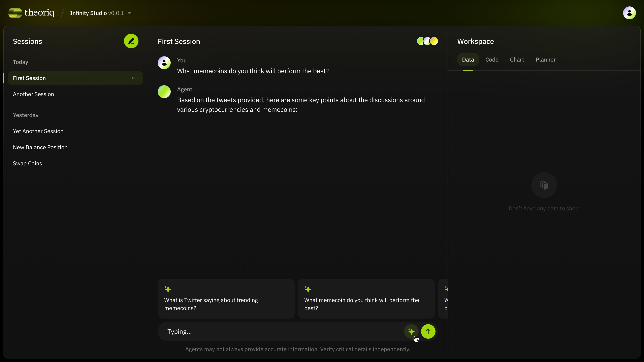Image resolution: width=644 pixels, height=362 pixels.
Task: Click the theoriq logo
Action: point(31,13)
